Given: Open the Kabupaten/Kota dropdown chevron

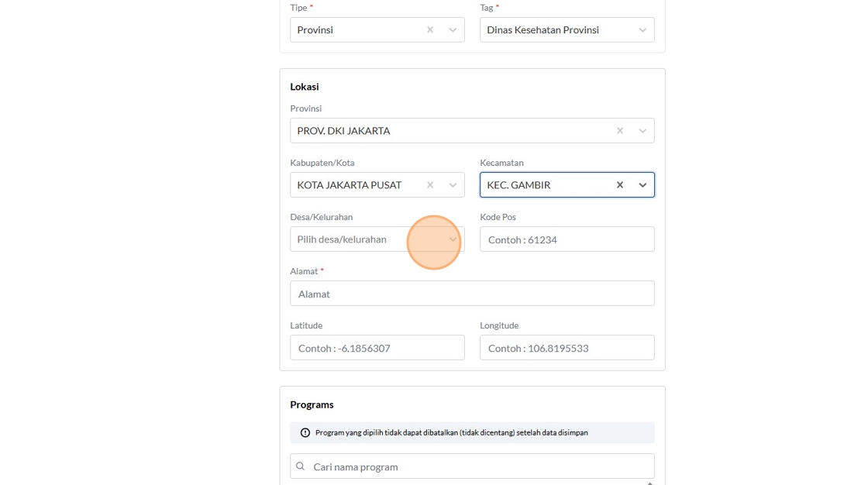Looking at the screenshot, I should (453, 185).
